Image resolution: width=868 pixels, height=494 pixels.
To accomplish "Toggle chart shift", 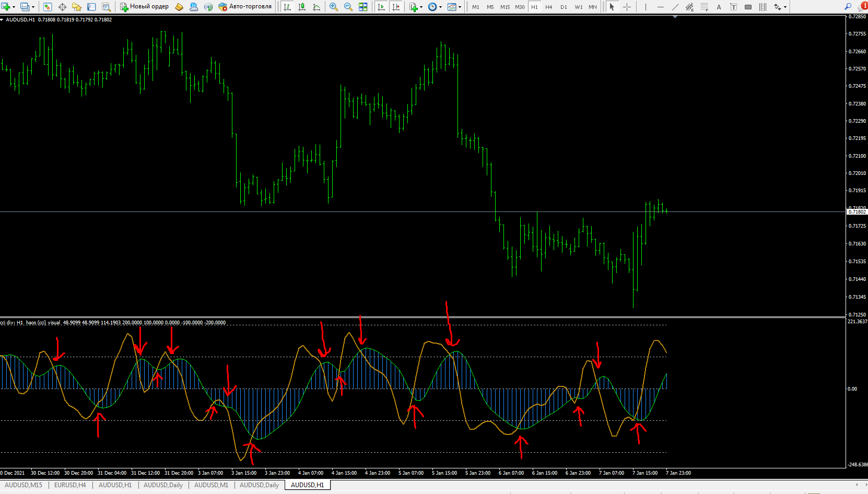I will click(x=396, y=7).
